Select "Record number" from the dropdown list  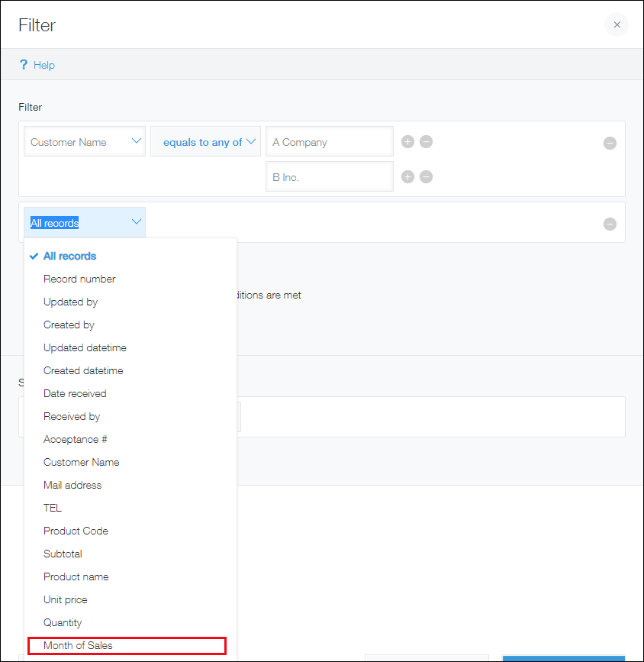pyautogui.click(x=79, y=279)
